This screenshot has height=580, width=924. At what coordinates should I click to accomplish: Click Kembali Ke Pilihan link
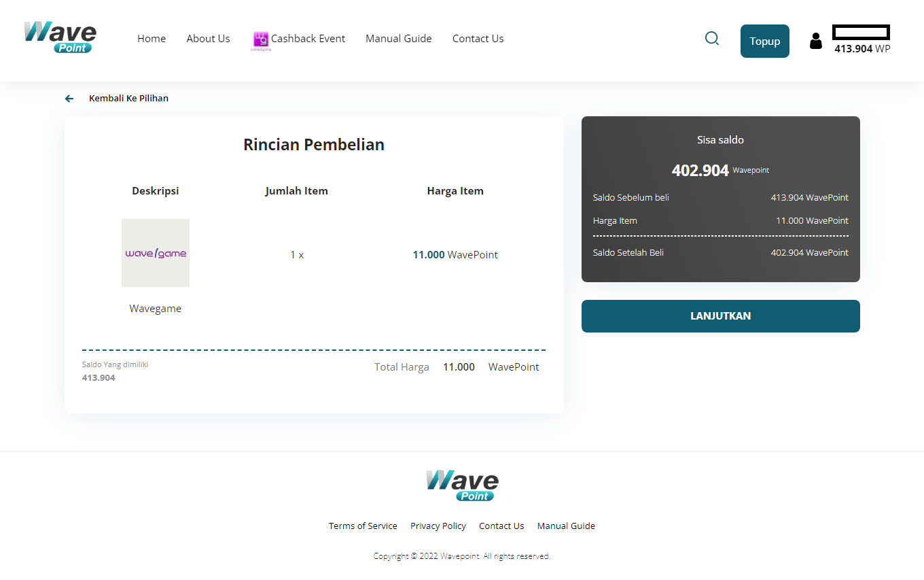(128, 99)
